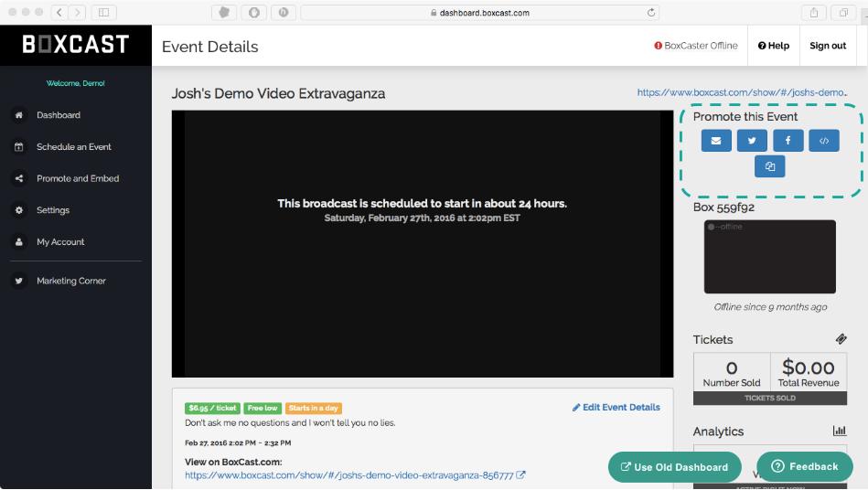Share event via Twitter button
868x490 pixels.
[x=752, y=141]
